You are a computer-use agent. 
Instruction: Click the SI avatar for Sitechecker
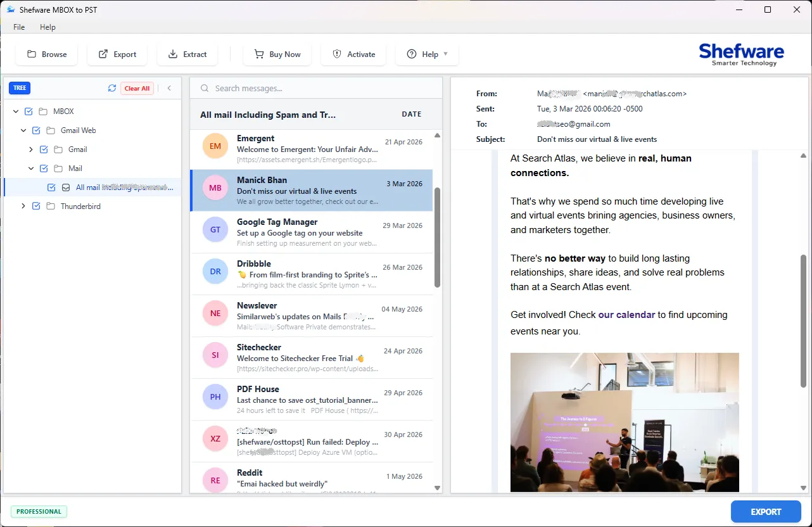pyautogui.click(x=215, y=355)
